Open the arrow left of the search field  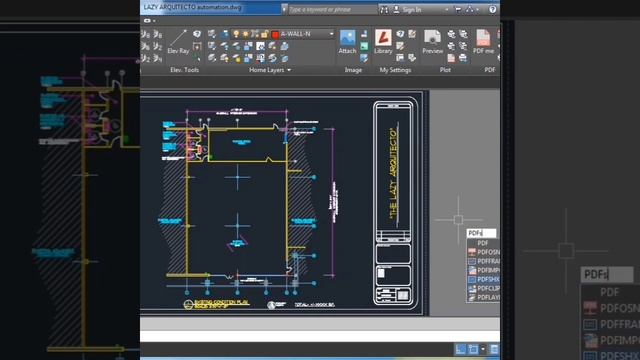point(284,9)
